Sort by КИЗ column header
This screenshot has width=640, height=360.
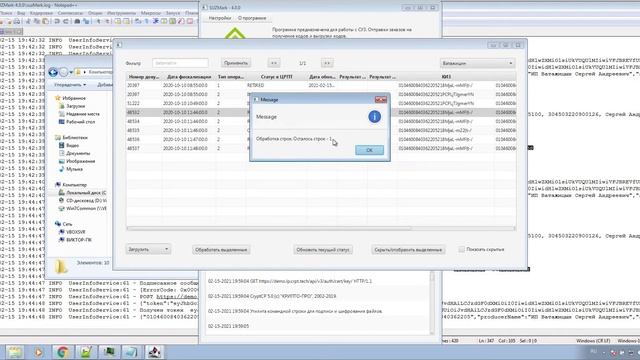pos(446,77)
